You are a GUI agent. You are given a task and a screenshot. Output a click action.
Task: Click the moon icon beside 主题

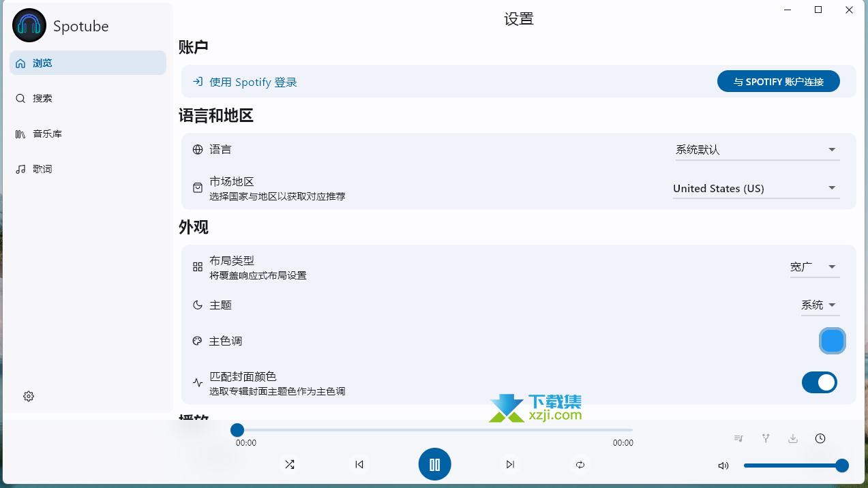[x=198, y=305]
